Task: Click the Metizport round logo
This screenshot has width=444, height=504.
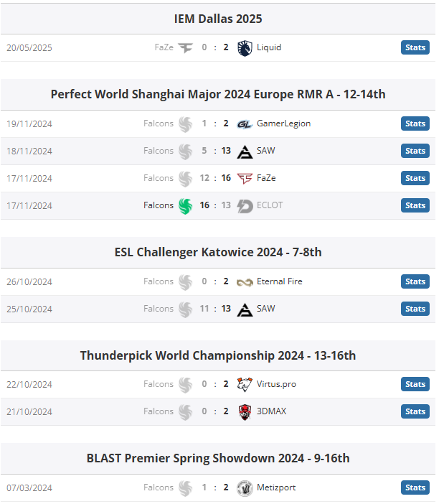Action: tap(245, 488)
